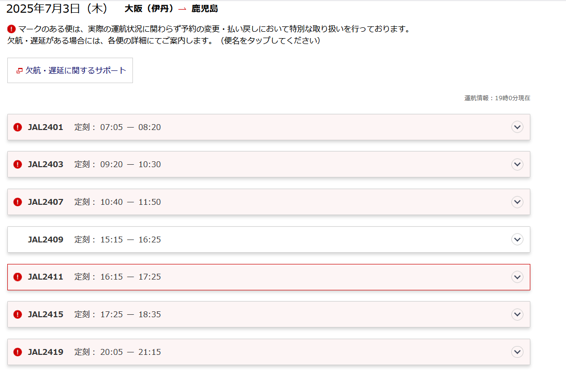Screen dimensions: 566x392
Task: Select the JAL2403 flight name
Action: 45,164
